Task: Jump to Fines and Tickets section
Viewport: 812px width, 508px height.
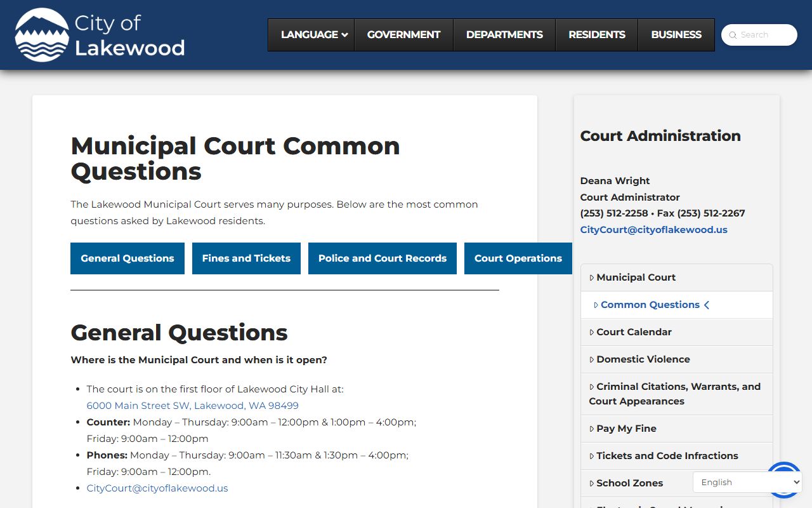Action: point(246,258)
